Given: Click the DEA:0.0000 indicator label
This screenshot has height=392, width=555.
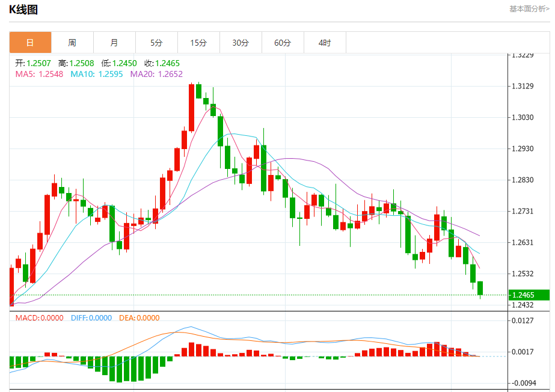Looking at the screenshot, I should point(140,317).
